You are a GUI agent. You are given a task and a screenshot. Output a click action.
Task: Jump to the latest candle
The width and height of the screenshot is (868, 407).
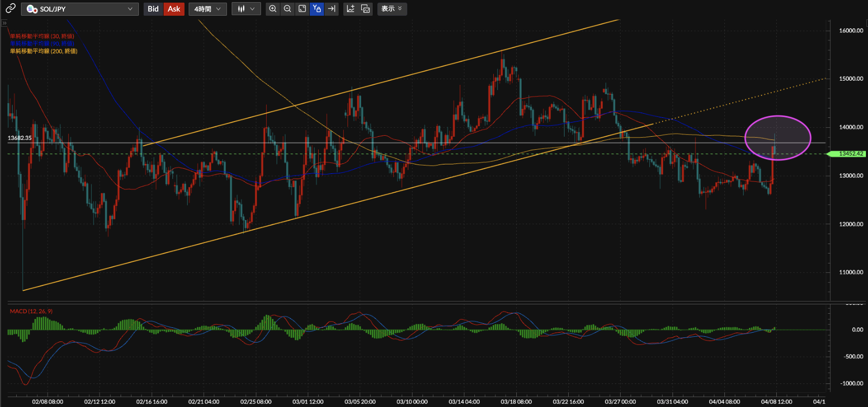click(331, 9)
